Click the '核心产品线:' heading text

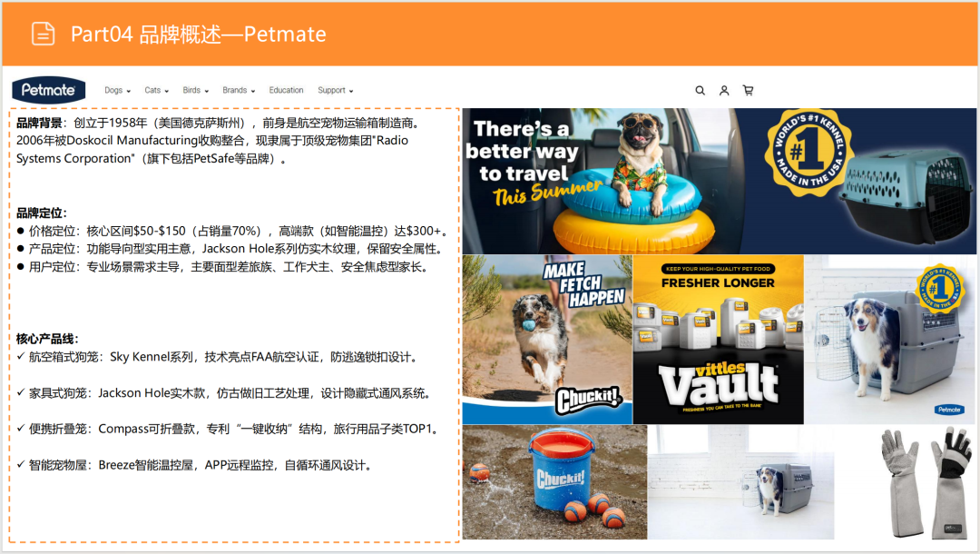(x=47, y=339)
